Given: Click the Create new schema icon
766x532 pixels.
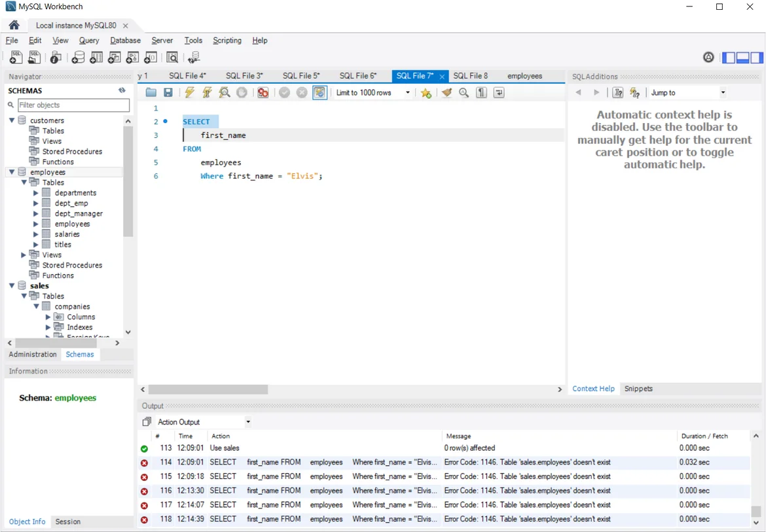Looking at the screenshot, I should (78, 58).
